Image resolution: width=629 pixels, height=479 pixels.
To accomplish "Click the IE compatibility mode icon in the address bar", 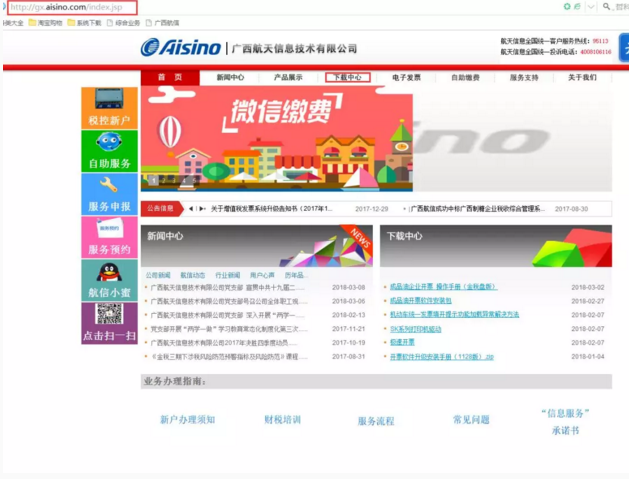I will tap(577, 6).
